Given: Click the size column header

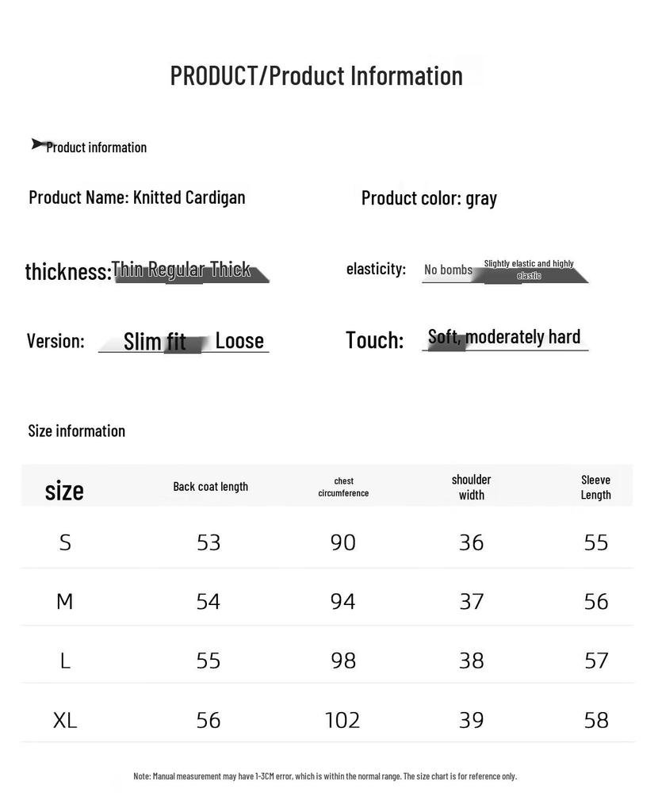Looking at the screenshot, I should point(64,490).
